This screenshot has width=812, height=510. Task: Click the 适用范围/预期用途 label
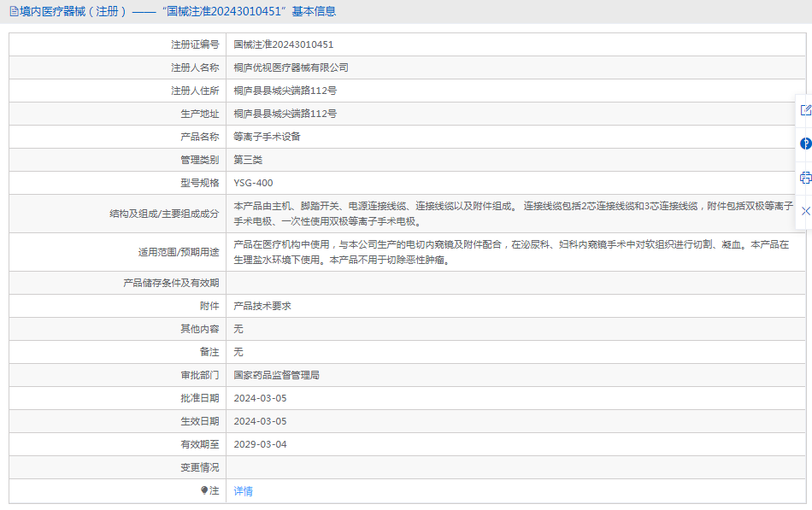tap(179, 252)
